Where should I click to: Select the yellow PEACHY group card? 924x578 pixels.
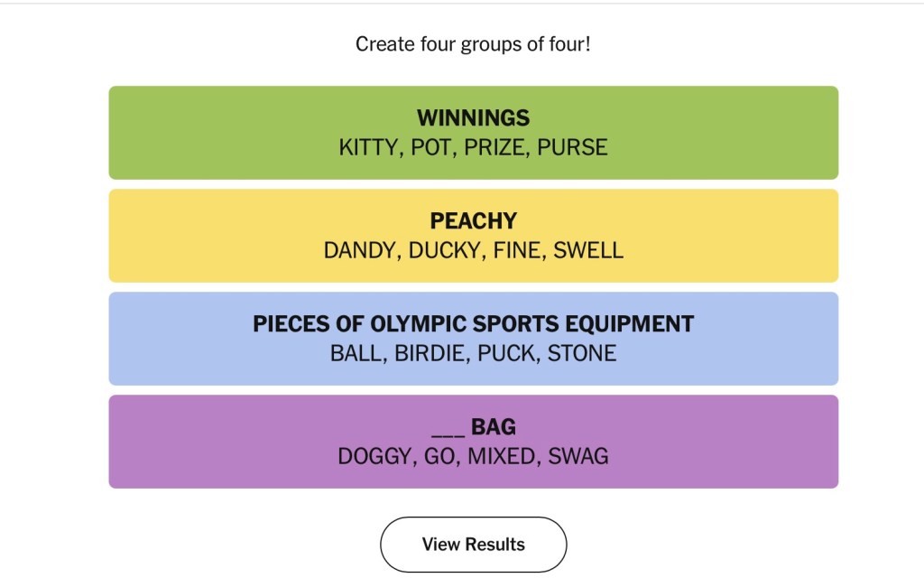(180, 236)
